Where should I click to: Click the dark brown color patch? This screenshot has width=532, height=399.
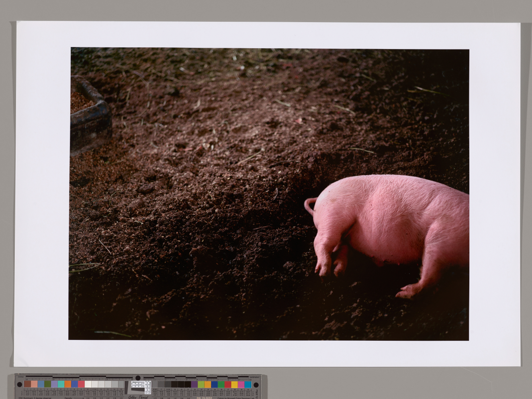[x=27, y=384]
